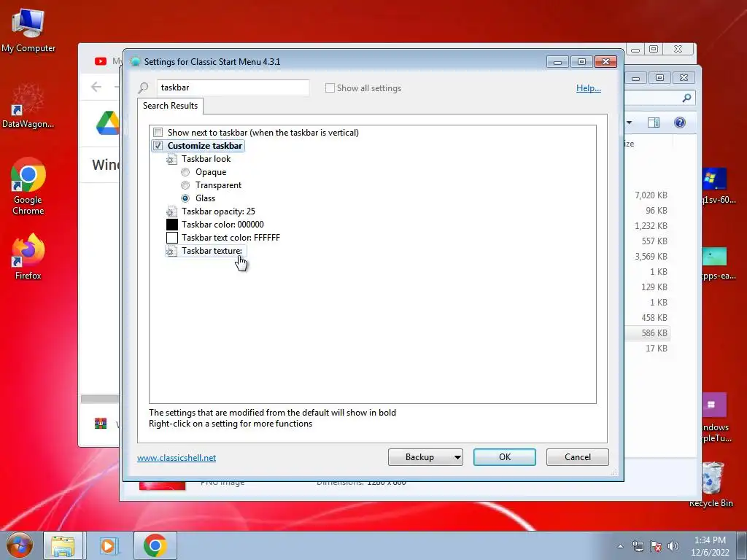Open the DataWagon desktop shortcut
Viewport: 747px width, 560px height.
click(28, 106)
